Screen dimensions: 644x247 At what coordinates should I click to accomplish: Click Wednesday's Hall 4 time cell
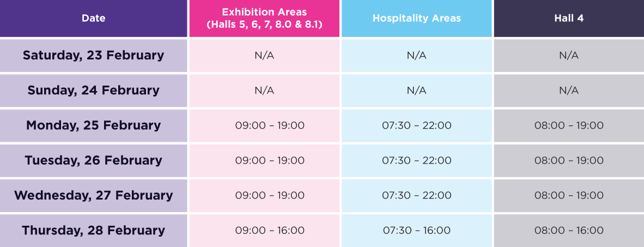click(569, 195)
